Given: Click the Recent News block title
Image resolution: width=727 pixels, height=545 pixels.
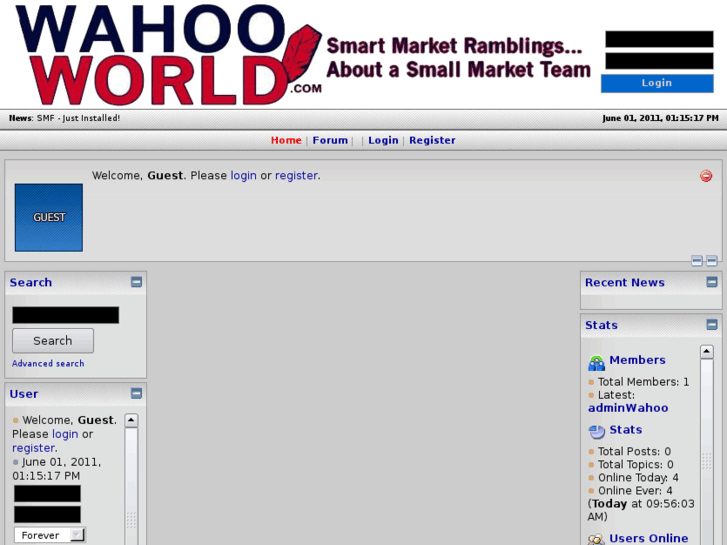Looking at the screenshot, I should (625, 282).
